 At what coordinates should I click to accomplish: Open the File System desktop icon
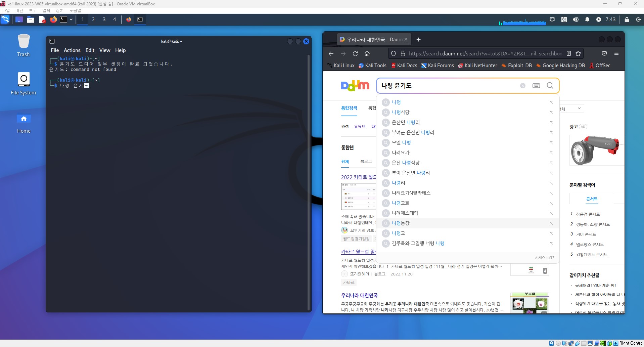(x=24, y=84)
